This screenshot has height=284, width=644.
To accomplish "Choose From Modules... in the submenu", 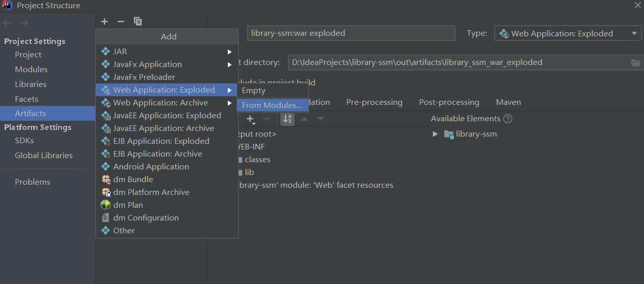I will tap(272, 105).
